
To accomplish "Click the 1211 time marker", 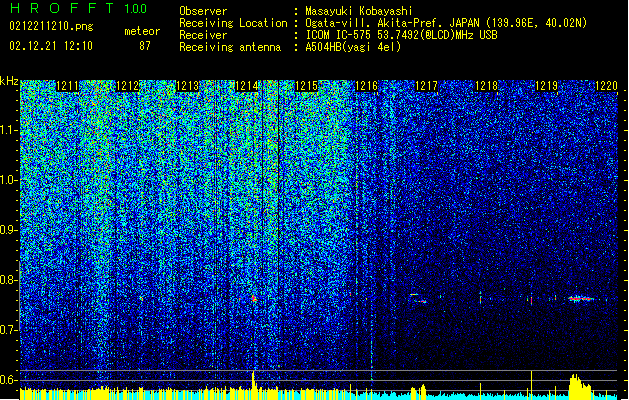I will click(67, 86).
